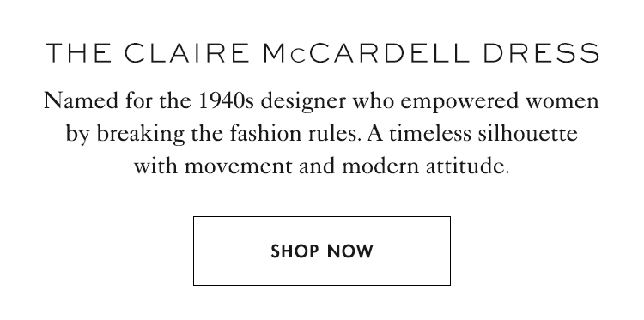
Task: Click the word SHOP inside the button
Action: click(295, 251)
